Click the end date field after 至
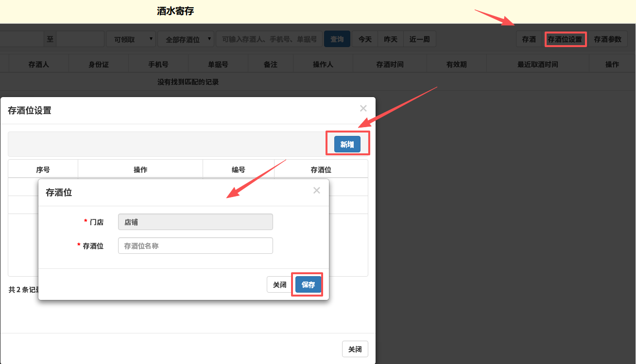The image size is (636, 364). pyautogui.click(x=80, y=39)
